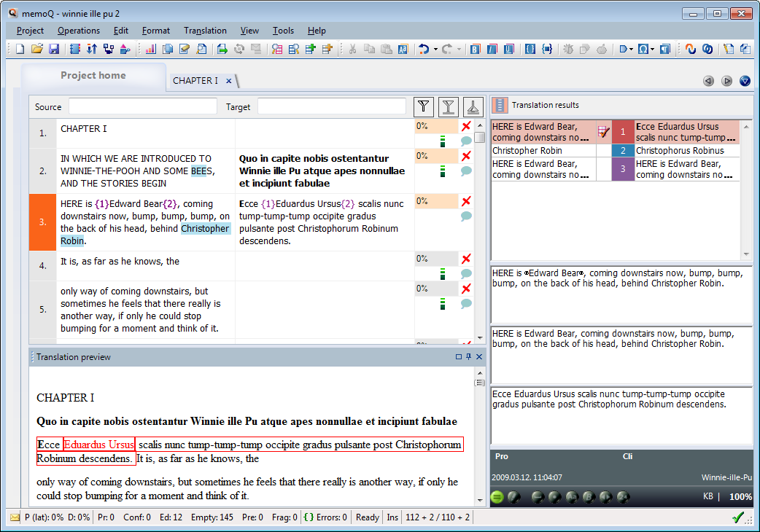
Task: Toggle the Aa case round button
Action: (572, 497)
